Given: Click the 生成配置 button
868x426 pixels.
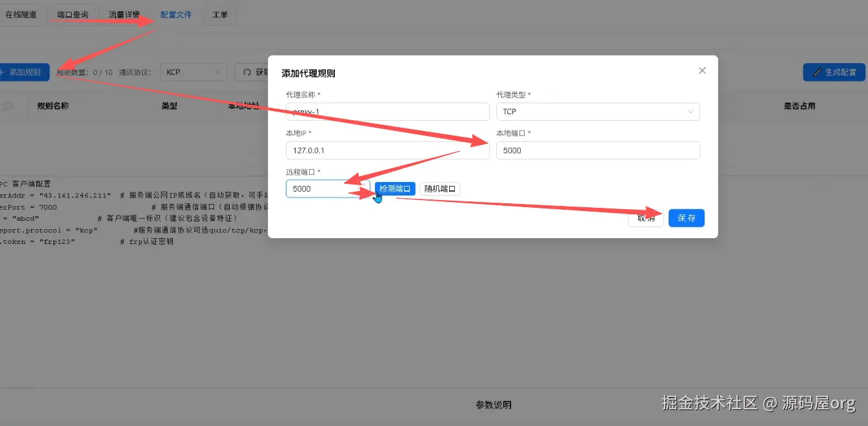Looking at the screenshot, I should [834, 72].
